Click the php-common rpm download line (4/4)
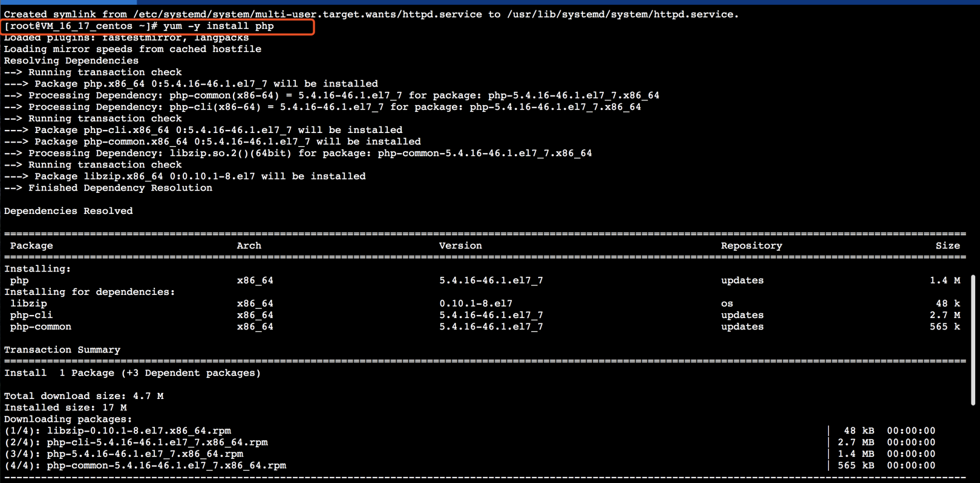Viewport: 980px width, 483px height. 166,465
